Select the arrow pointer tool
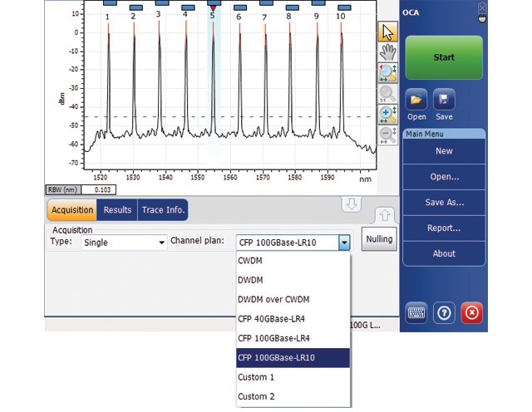532x412 pixels. 387,32
